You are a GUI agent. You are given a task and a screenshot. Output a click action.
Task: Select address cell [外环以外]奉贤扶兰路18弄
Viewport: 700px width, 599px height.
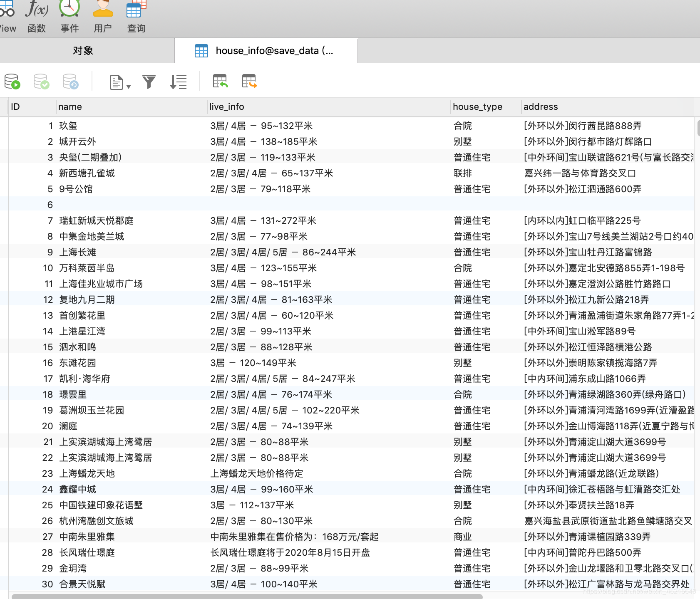tap(579, 505)
